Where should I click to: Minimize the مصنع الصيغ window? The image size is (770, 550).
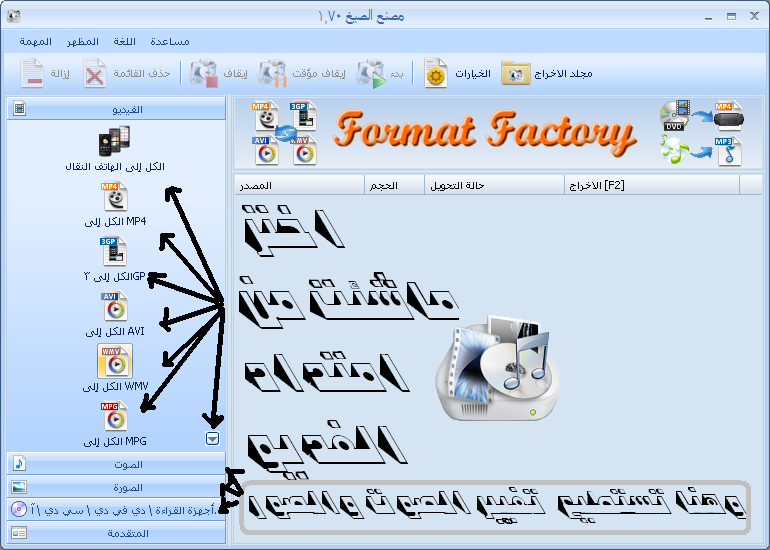pos(708,17)
